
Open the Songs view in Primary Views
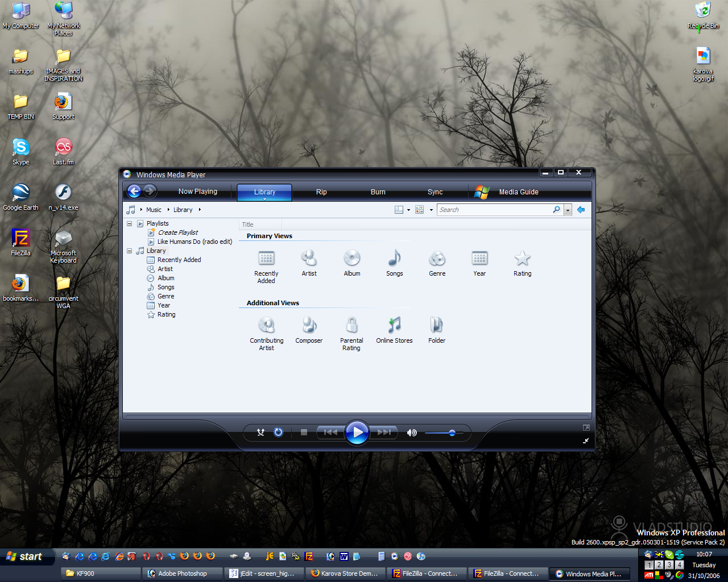point(394,263)
